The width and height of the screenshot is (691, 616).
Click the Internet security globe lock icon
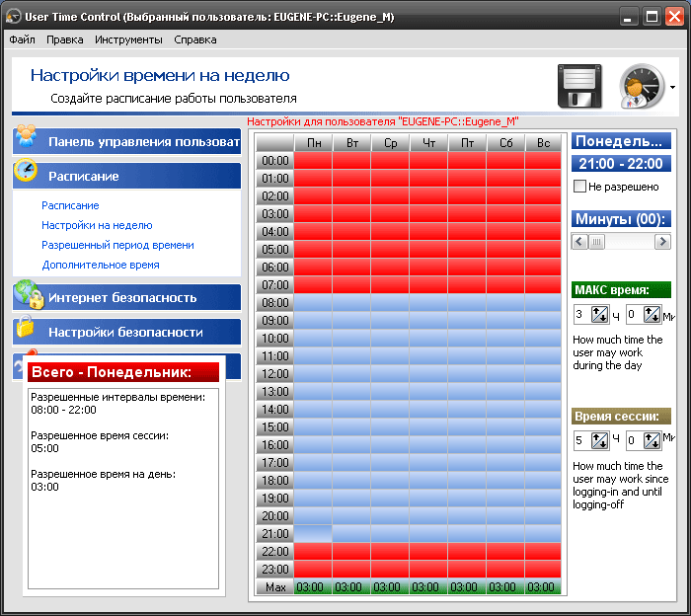(x=28, y=294)
